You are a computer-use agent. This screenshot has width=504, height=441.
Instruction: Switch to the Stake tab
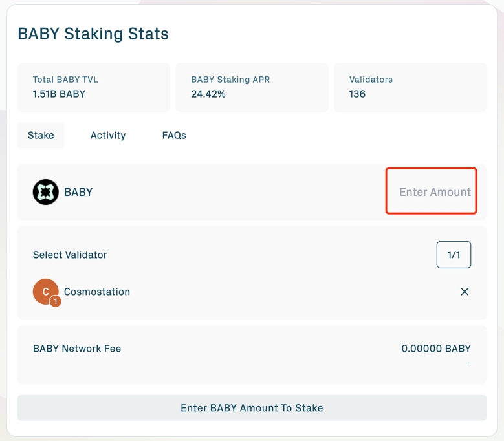tap(41, 135)
